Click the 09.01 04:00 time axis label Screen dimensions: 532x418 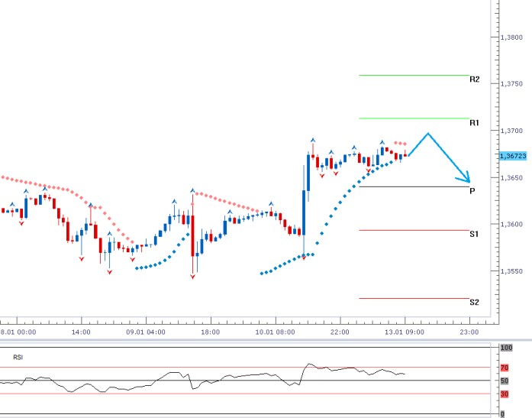click(146, 332)
